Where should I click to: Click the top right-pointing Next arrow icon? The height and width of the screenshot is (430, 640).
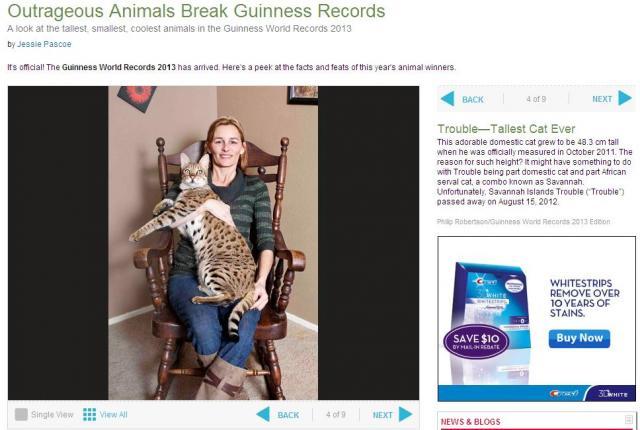coord(625,98)
